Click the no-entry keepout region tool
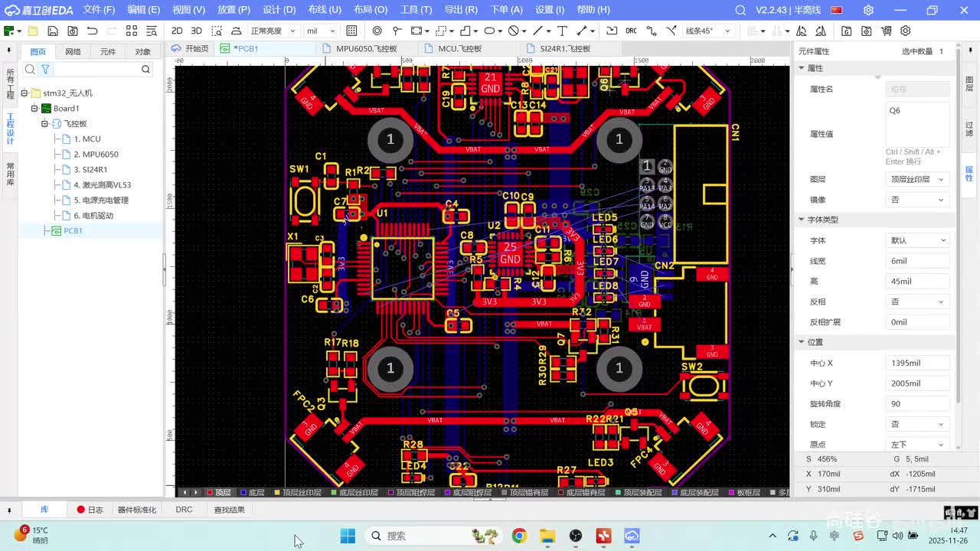 coord(513,31)
